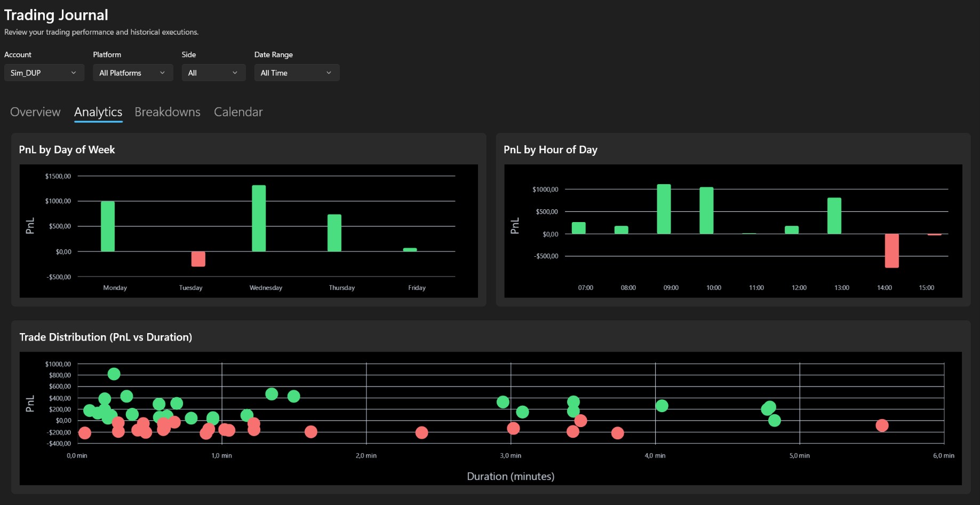Click the $1500,00 axis label
This screenshot has width=980, height=505.
58,176
